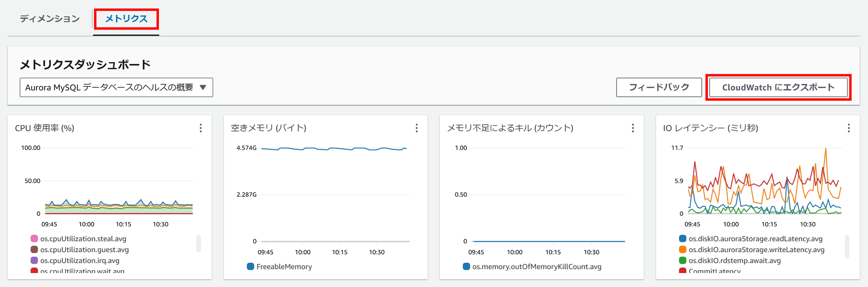Click the CPU 使用率 (%) chart title
Image resolution: width=868 pixels, height=287 pixels.
pyautogui.click(x=45, y=128)
